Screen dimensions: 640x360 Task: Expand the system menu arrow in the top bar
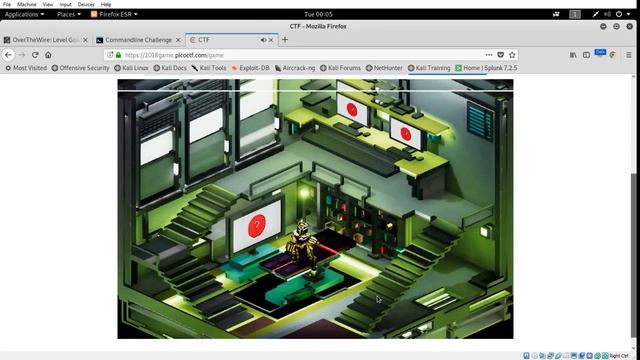click(x=629, y=14)
